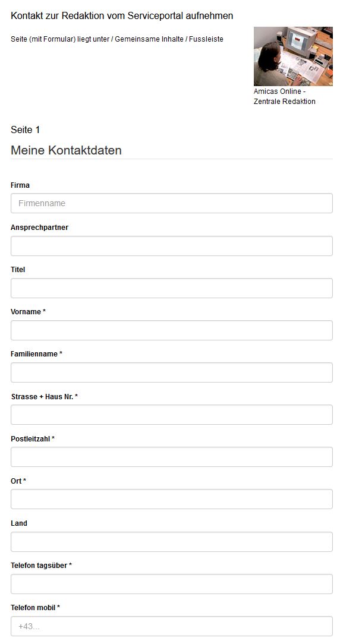Select the Postleitzahl input box
340x644 pixels.
[x=171, y=457]
